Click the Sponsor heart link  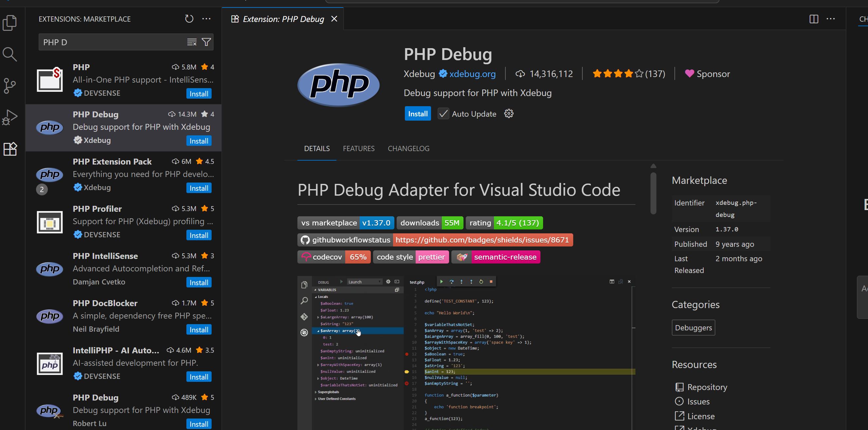[x=707, y=74]
